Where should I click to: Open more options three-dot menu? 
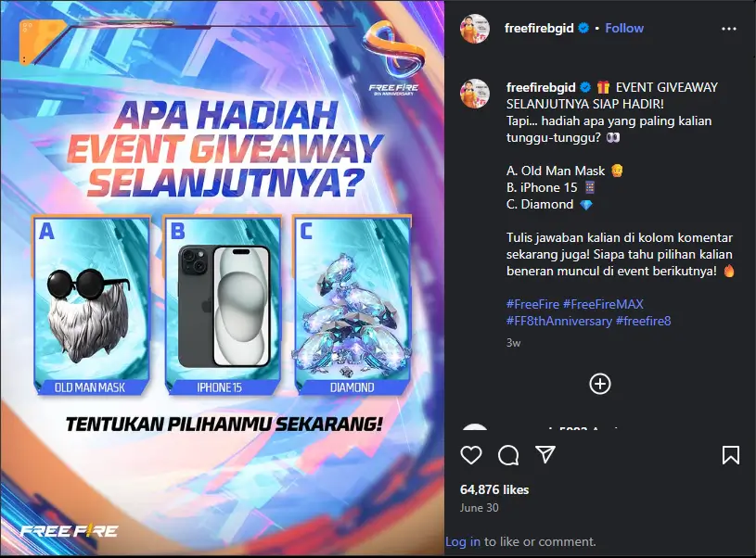tap(728, 29)
